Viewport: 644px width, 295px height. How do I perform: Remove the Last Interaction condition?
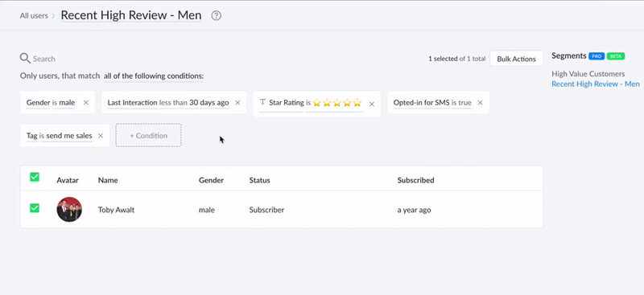[237, 103]
